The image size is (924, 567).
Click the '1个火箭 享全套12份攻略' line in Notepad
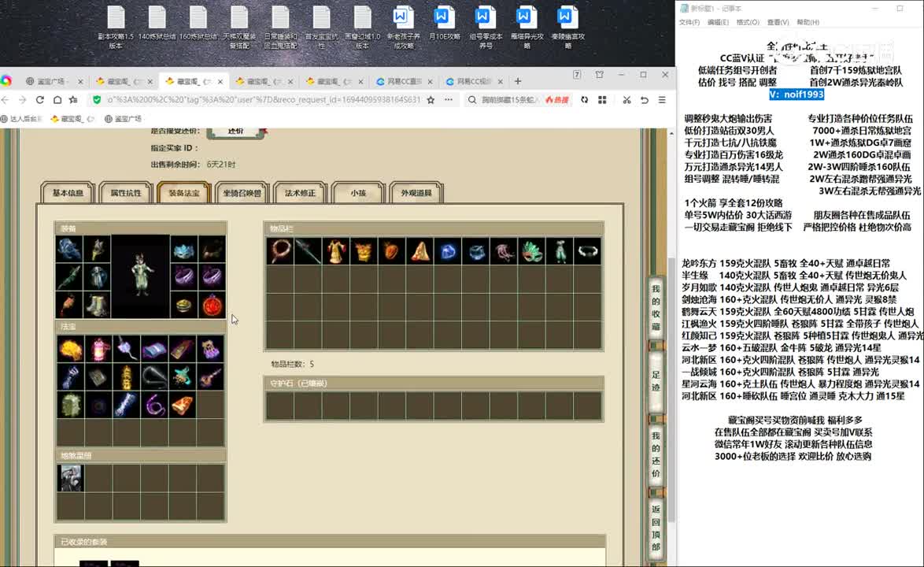point(734,202)
